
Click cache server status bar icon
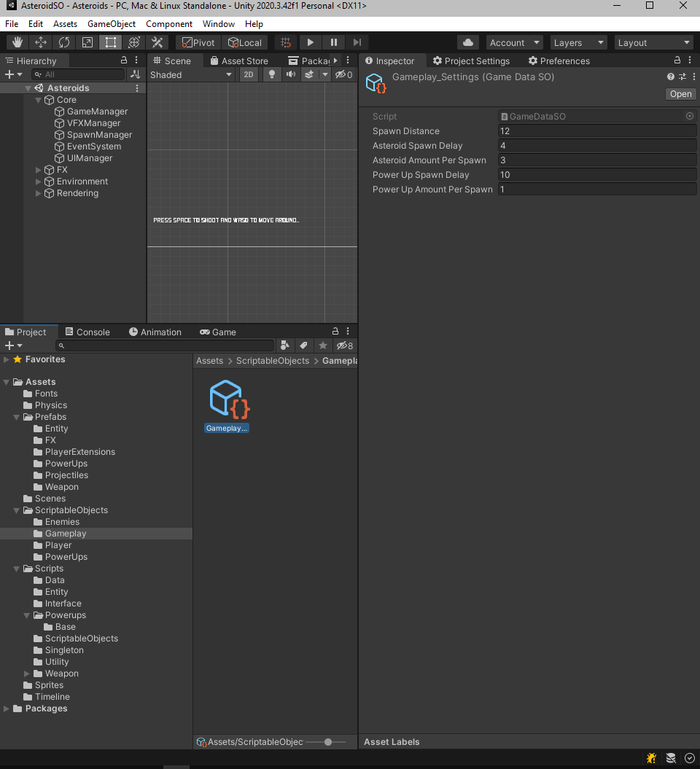coord(671,758)
